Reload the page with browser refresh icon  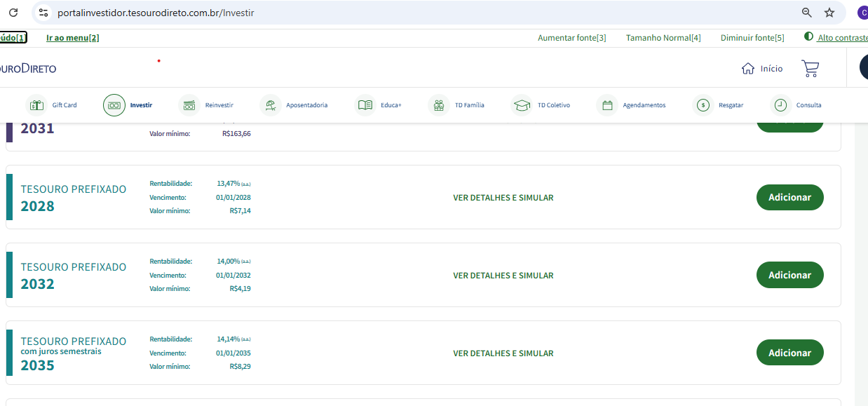coord(13,13)
